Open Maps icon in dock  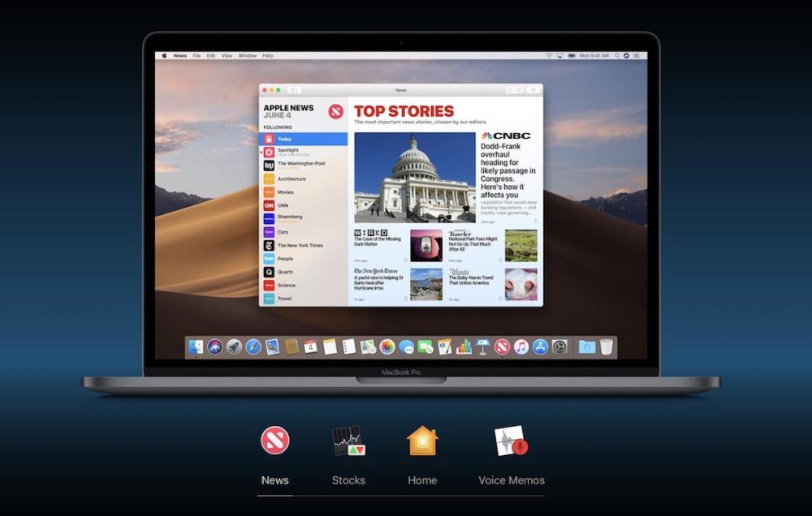[x=368, y=346]
